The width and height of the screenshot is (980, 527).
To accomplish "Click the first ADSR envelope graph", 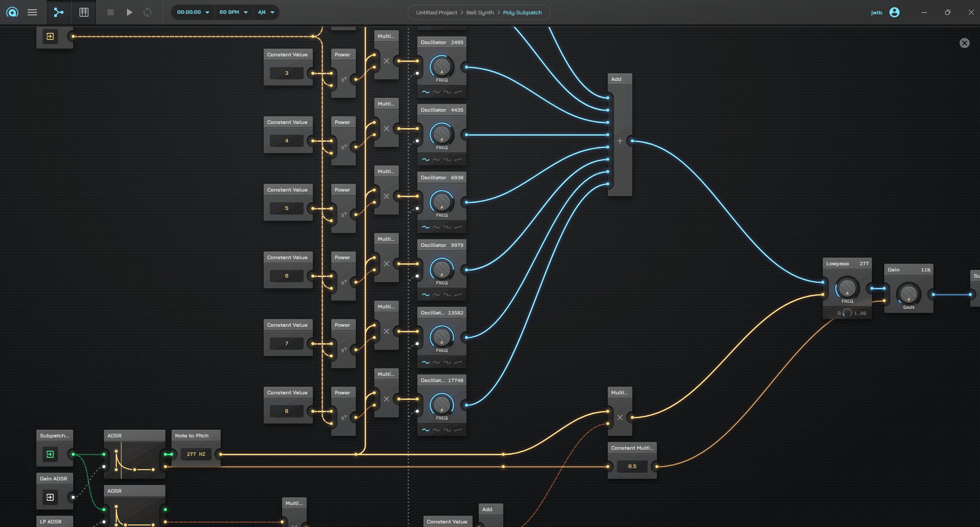I will click(134, 460).
